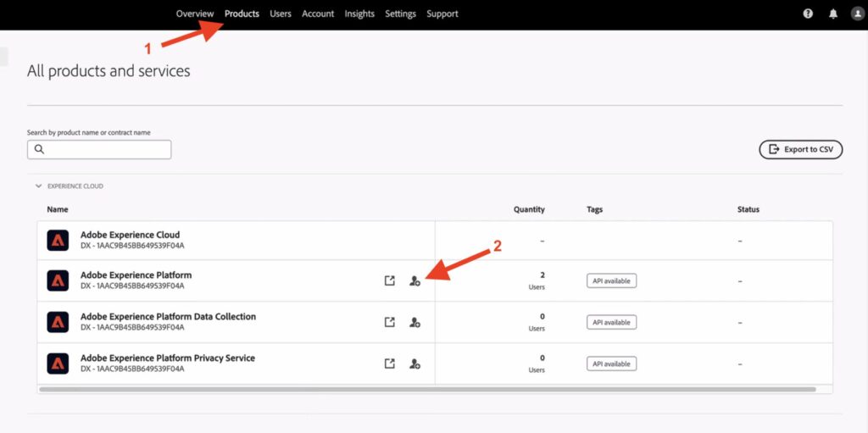Click Export to CSV button
Viewport: 868px width, 433px height.
800,149
